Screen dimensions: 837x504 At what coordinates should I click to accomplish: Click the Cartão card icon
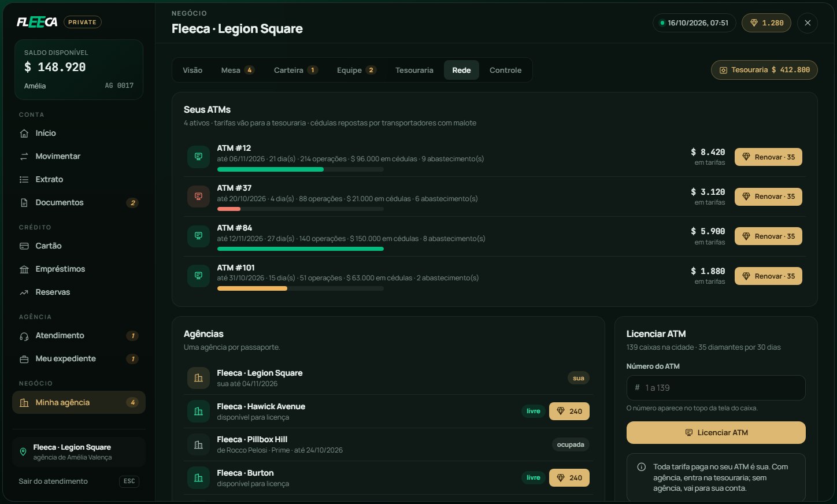click(24, 246)
